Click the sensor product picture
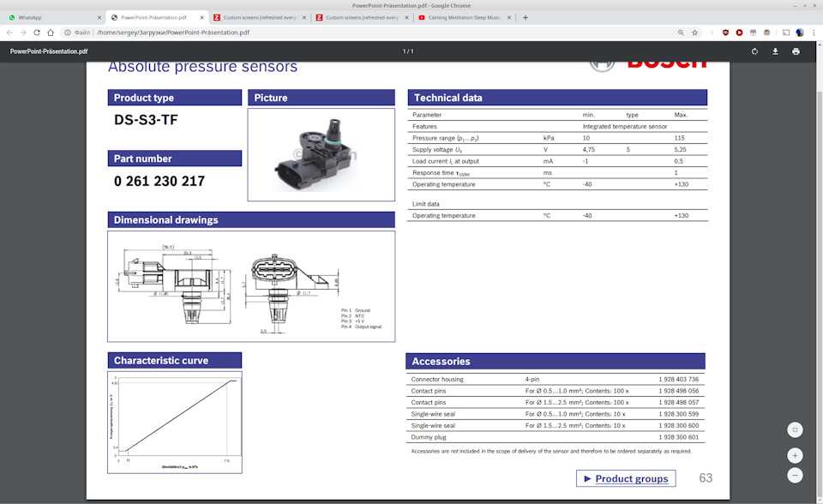This screenshot has width=823, height=504. click(x=321, y=154)
